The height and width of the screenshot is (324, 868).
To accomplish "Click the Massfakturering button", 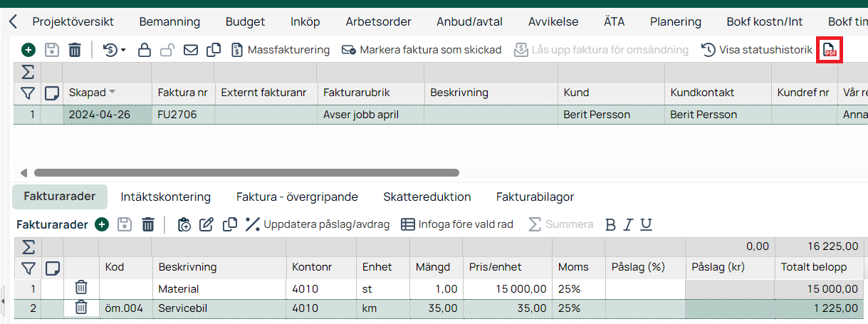I will 281,50.
